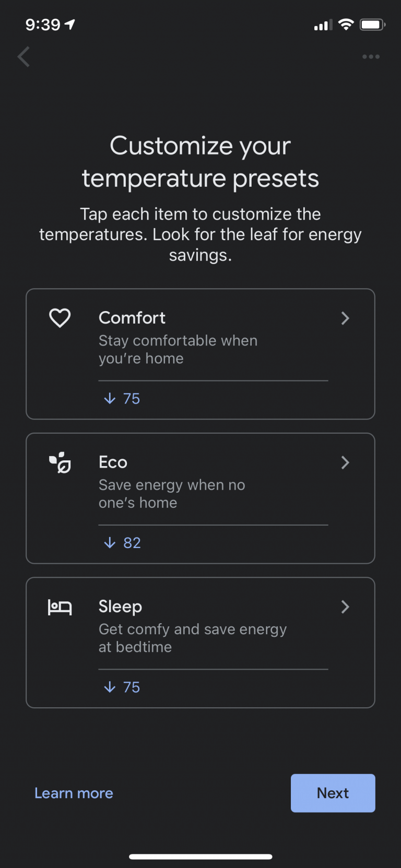Screen dimensions: 401x868
Task: Click the down arrow beside Comfort's 75
Action: 109,398
